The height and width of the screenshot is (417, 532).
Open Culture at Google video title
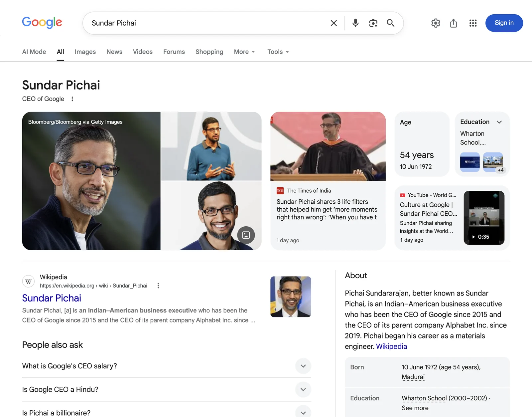[429, 209]
